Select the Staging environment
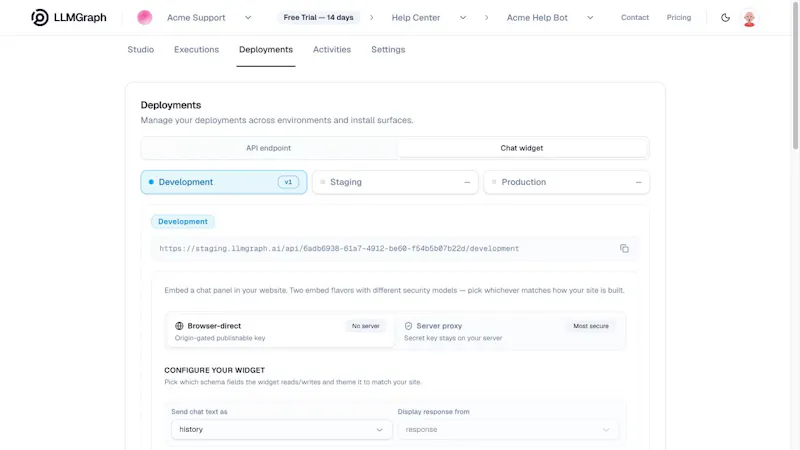This screenshot has width=800, height=450. (x=395, y=182)
